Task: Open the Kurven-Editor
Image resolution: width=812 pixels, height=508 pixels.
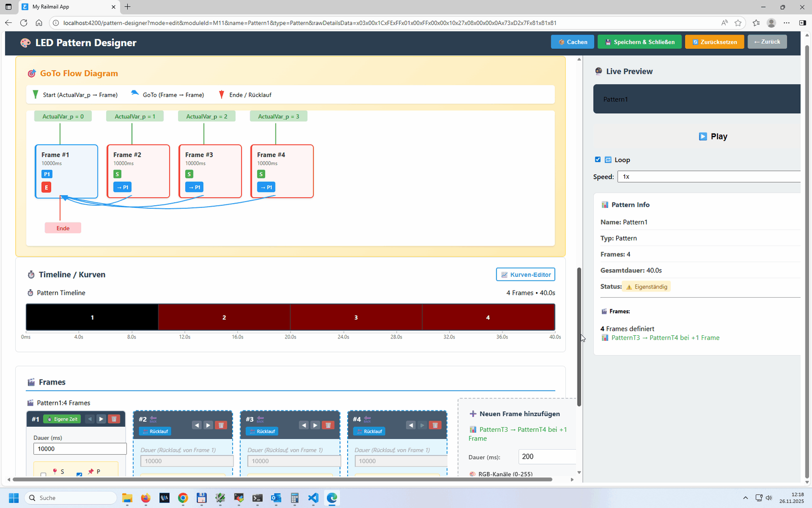Action: [x=525, y=275]
